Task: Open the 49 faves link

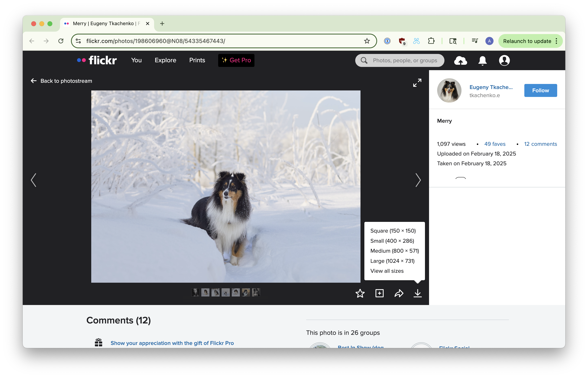Action: click(x=495, y=144)
